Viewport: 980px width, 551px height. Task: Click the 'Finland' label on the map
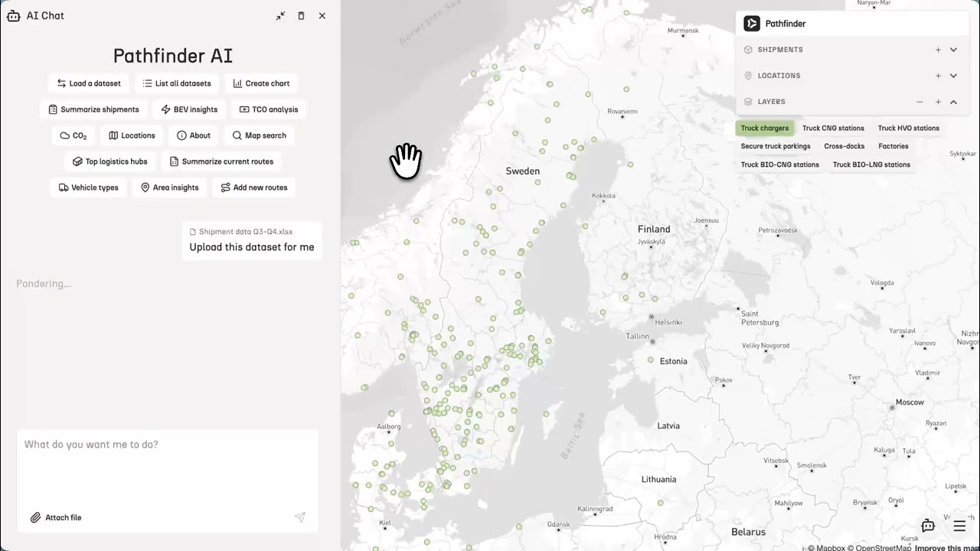coord(654,229)
